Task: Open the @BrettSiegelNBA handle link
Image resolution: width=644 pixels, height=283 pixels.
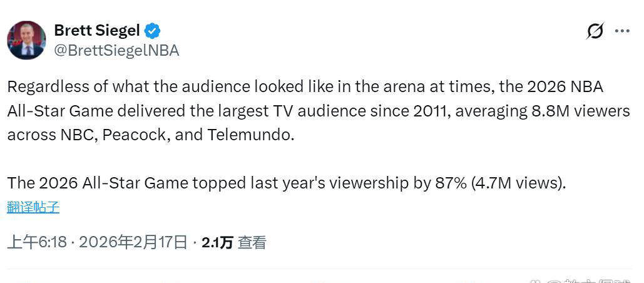Action: click(116, 51)
